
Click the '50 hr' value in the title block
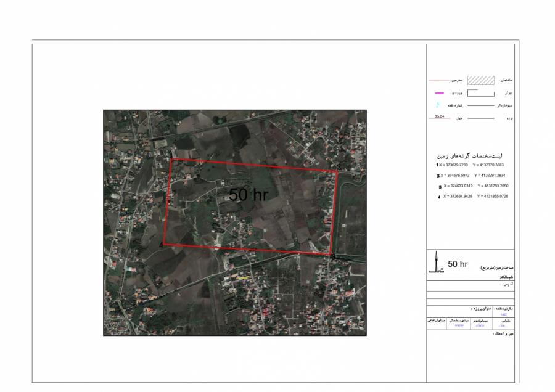pyautogui.click(x=458, y=264)
